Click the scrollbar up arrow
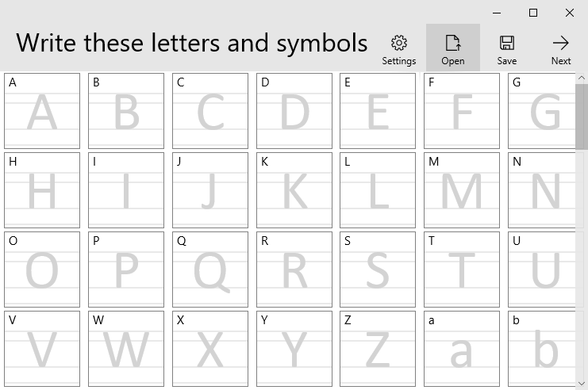The image size is (588, 390). click(581, 78)
